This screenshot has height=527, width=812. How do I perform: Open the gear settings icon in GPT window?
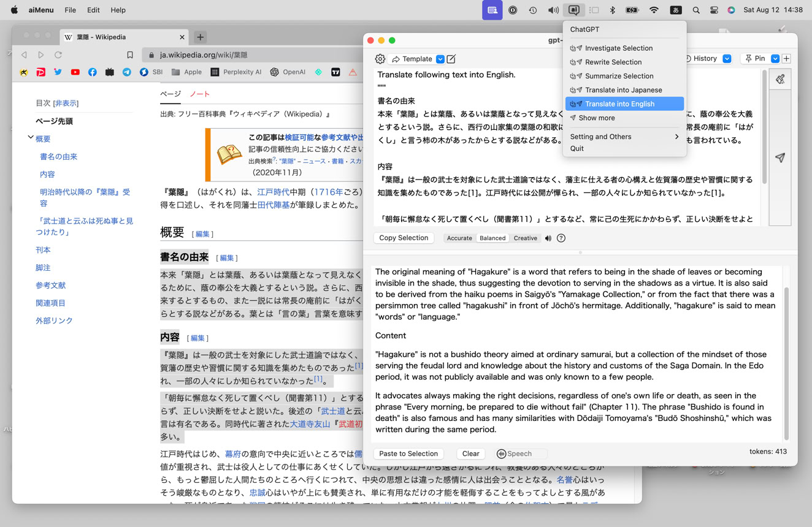380,59
